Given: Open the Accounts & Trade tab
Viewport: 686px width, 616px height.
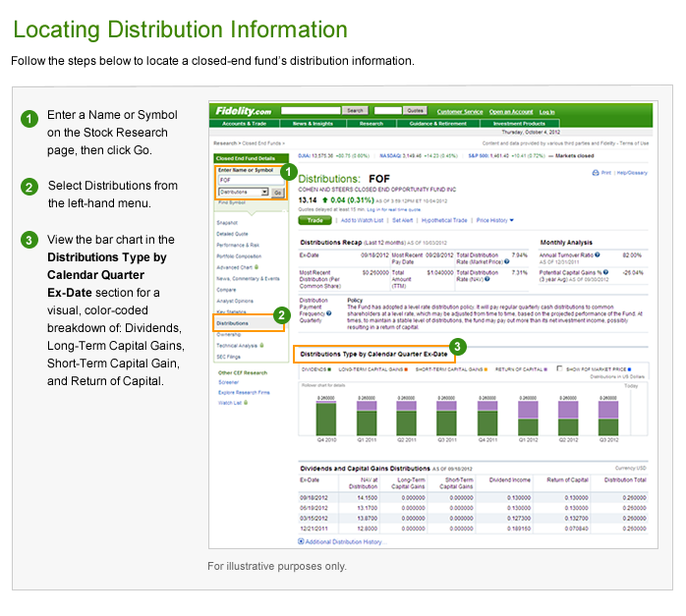Looking at the screenshot, I should coord(245,124).
